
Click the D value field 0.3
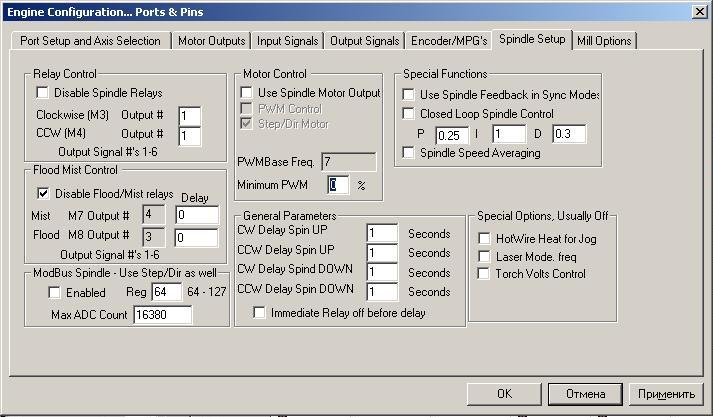(569, 134)
